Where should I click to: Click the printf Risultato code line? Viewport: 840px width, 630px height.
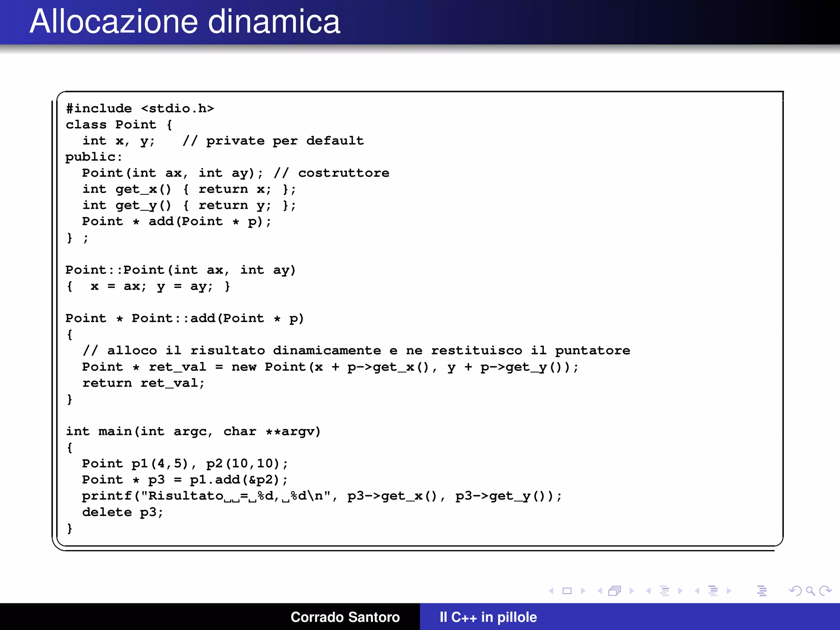point(322,496)
